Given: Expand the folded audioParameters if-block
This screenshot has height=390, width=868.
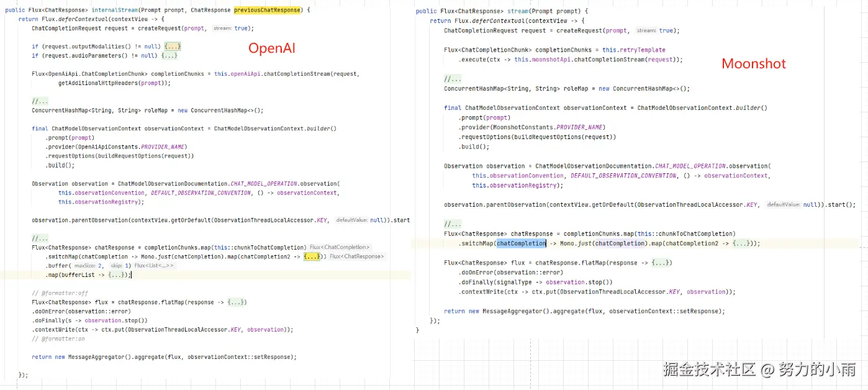Looking at the screenshot, I should pos(169,55).
